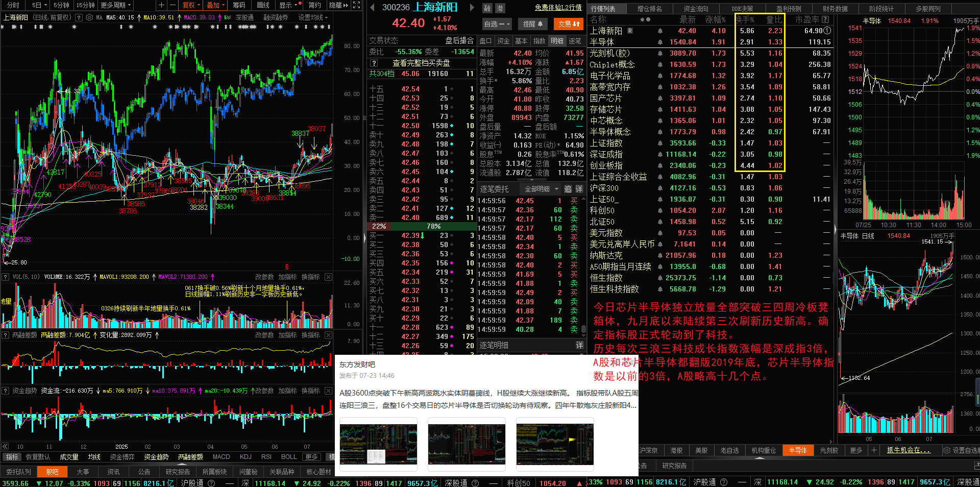Toggle the BOLL indicator
This screenshot has height=487, width=980.
289,457
